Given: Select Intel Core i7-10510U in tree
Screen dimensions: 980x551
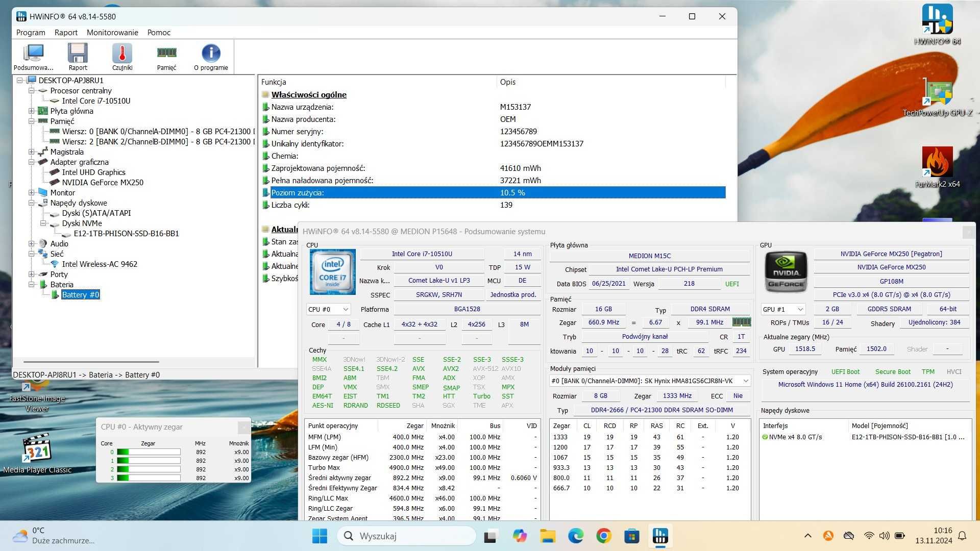Looking at the screenshot, I should [96, 101].
